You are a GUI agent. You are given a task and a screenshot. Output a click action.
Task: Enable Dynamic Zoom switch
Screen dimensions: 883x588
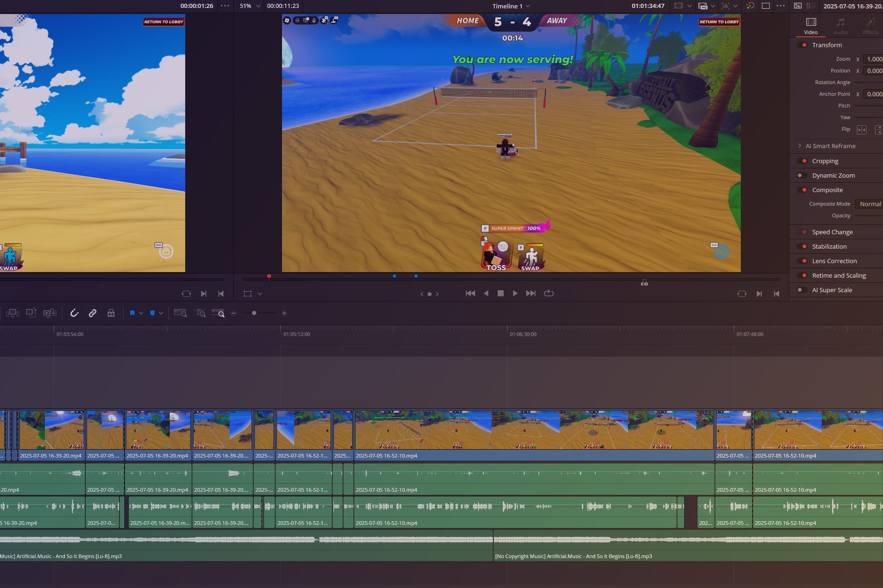(802, 175)
